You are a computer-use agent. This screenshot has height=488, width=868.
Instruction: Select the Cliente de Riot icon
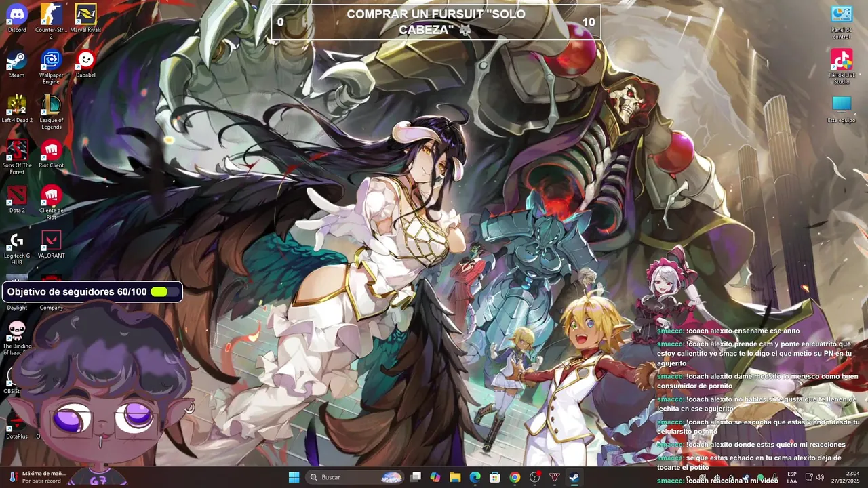click(x=51, y=202)
